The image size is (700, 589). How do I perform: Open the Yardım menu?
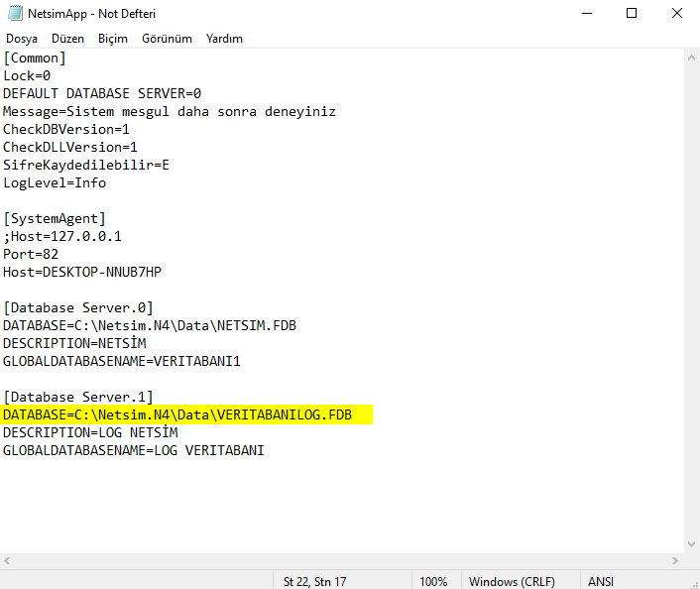click(x=224, y=39)
